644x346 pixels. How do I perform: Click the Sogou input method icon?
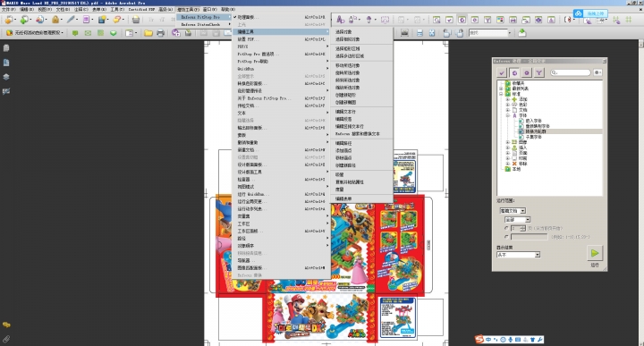pos(479,340)
